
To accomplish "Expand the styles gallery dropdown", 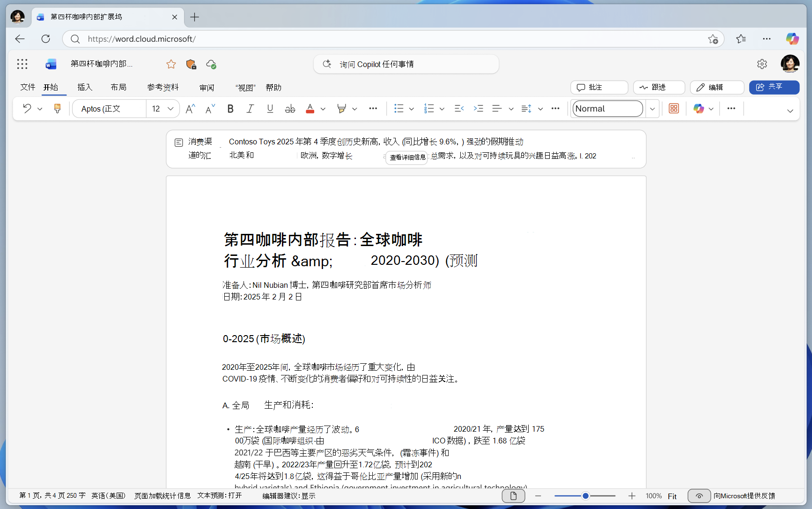I will [x=652, y=109].
